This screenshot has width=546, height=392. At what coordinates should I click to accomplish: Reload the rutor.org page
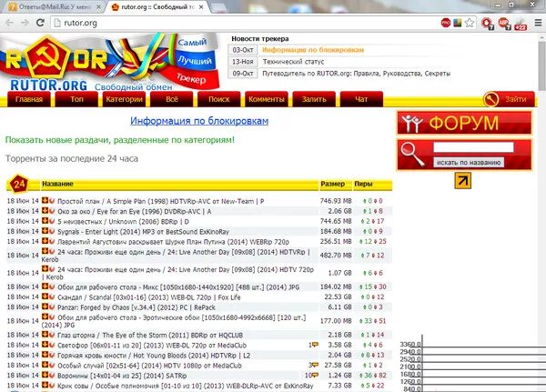(40, 23)
